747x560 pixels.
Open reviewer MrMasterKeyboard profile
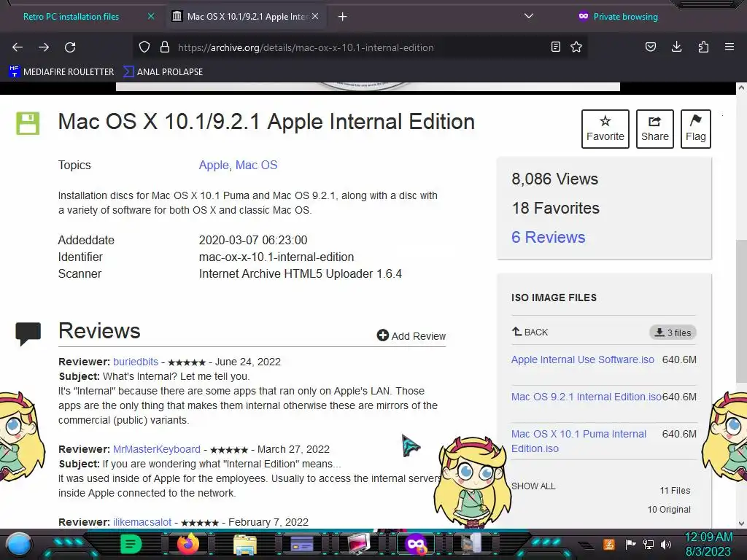pyautogui.click(x=157, y=449)
